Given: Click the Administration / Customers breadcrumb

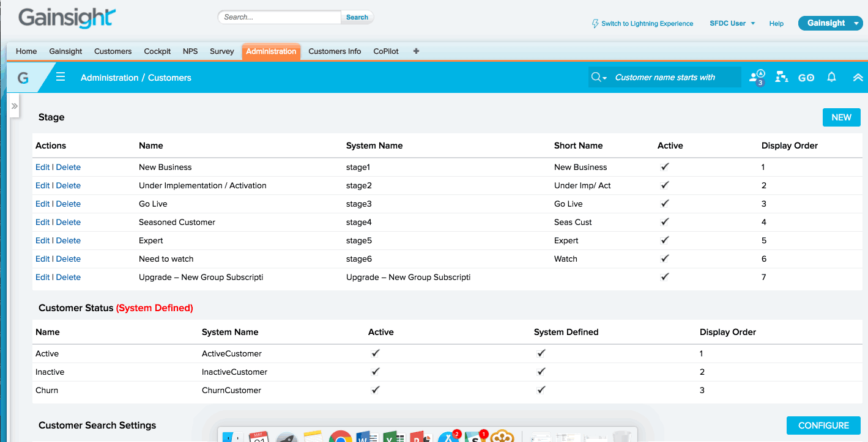Looking at the screenshot, I should [136, 78].
